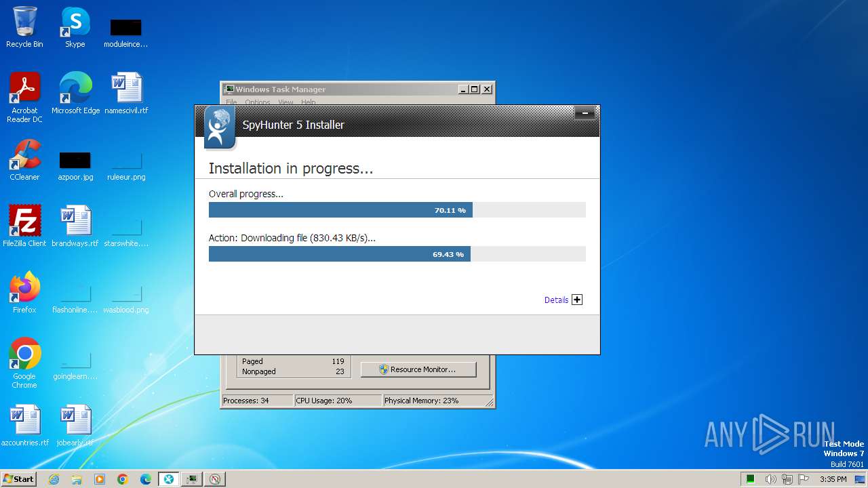Open the volume speaker tray icon
Image resolution: width=868 pixels, height=488 pixels.
pyautogui.click(x=771, y=479)
